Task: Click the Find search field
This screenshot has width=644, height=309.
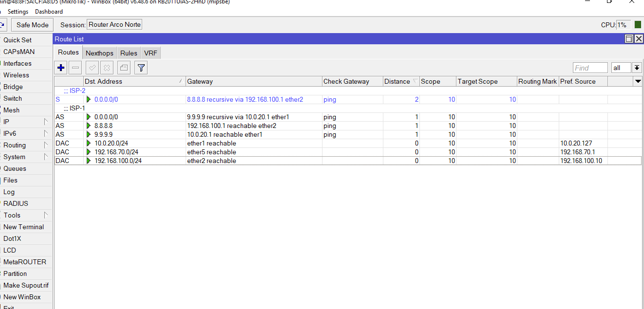Action: [x=590, y=68]
